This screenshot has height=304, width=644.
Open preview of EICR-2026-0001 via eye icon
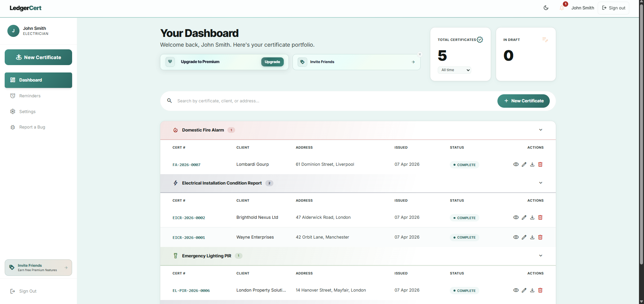516,237
